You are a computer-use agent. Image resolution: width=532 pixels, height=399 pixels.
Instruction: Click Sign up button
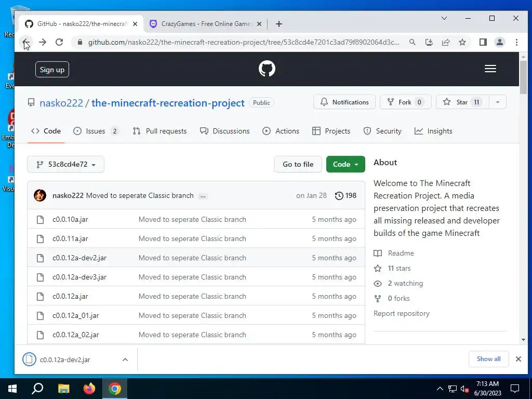coord(52,70)
